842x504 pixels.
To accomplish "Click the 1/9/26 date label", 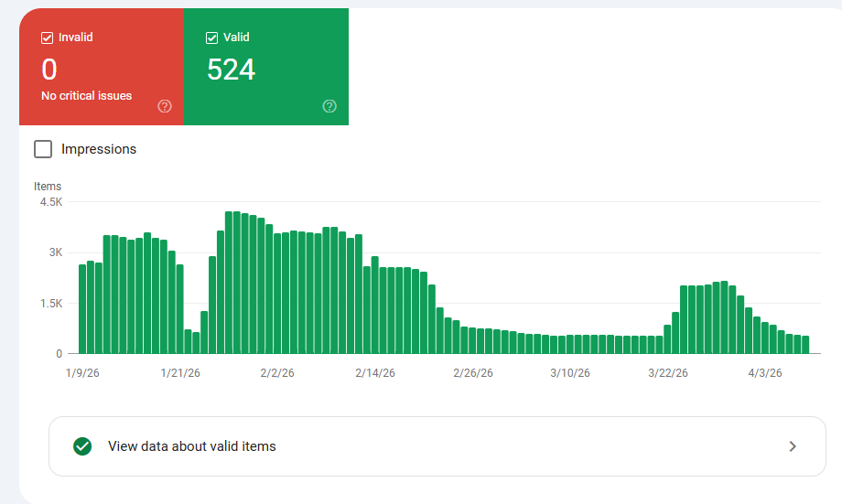I will (x=81, y=373).
